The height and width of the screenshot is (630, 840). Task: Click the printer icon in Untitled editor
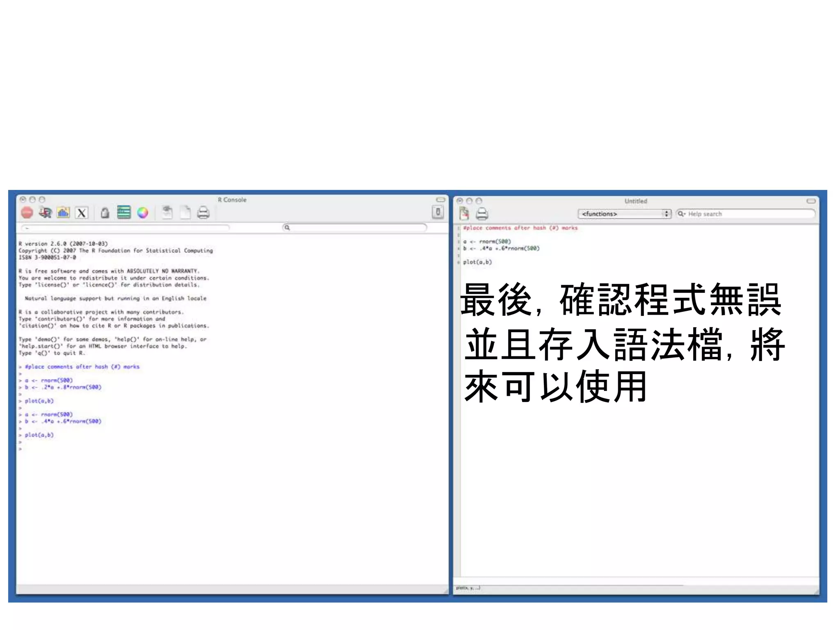(x=482, y=214)
